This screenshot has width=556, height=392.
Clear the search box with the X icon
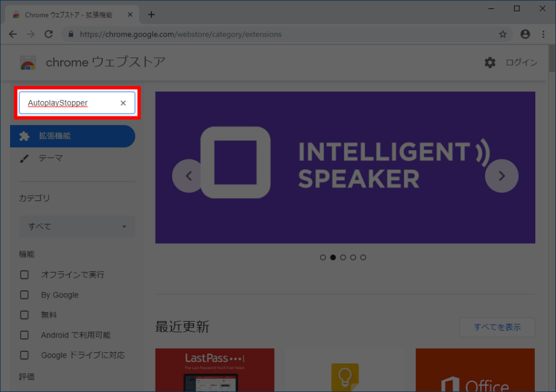[123, 103]
